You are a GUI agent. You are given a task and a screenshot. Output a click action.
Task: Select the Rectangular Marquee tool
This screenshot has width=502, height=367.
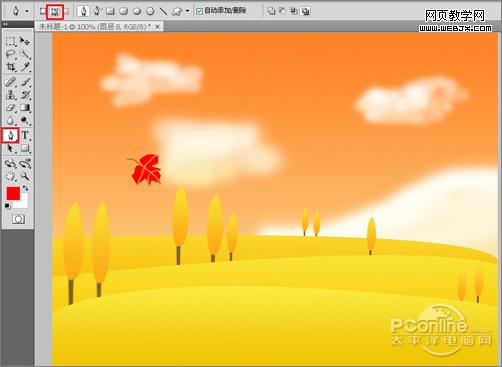[x=10, y=41]
